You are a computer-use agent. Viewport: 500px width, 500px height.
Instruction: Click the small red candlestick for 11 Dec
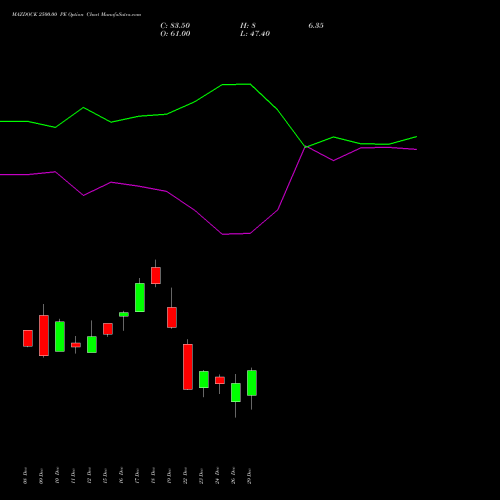pos(76,345)
